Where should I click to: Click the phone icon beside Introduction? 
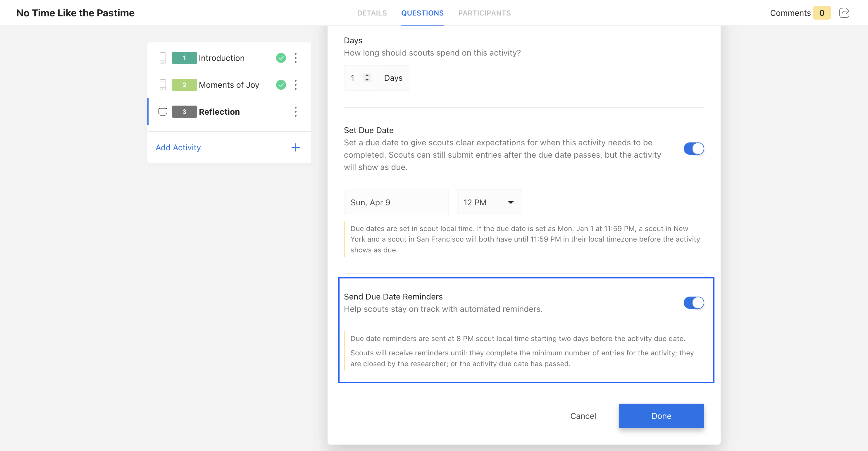(163, 58)
